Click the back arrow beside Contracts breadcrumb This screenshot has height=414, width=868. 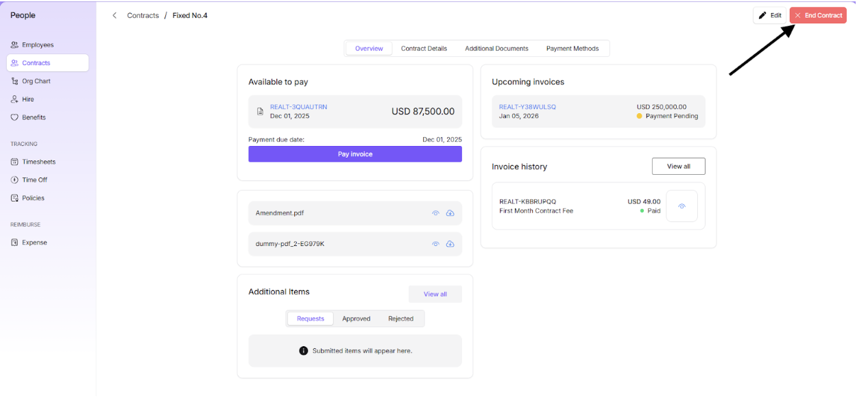coord(114,15)
